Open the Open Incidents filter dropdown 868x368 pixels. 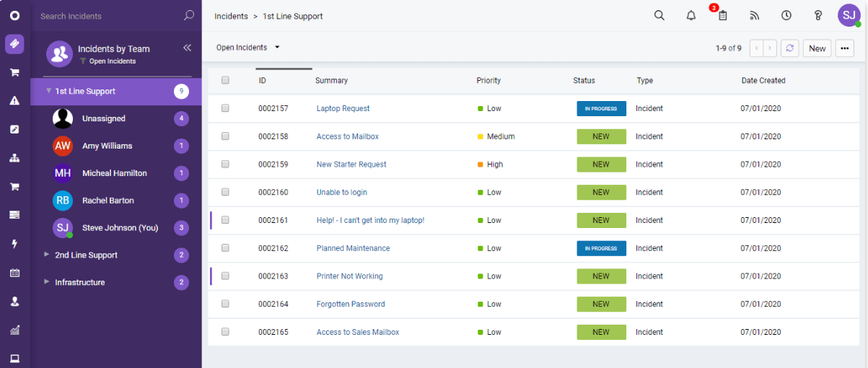[247, 48]
